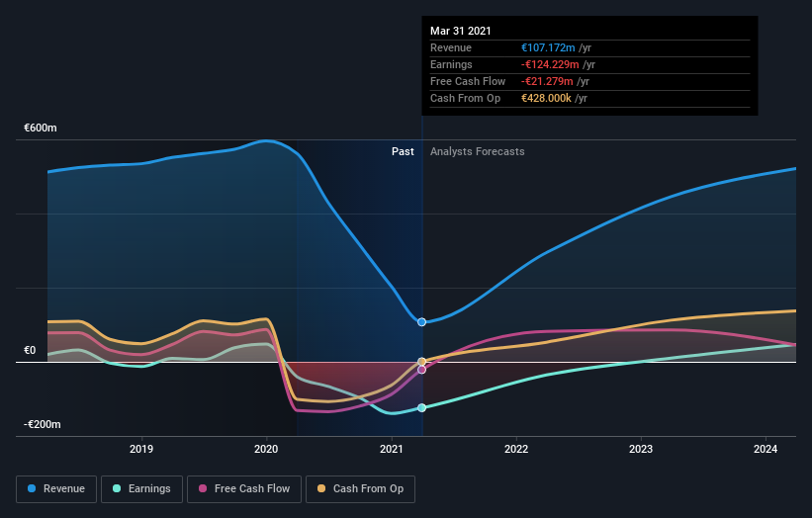Click the orange Cash From Op data point
This screenshot has height=518, width=812.
(x=421, y=362)
